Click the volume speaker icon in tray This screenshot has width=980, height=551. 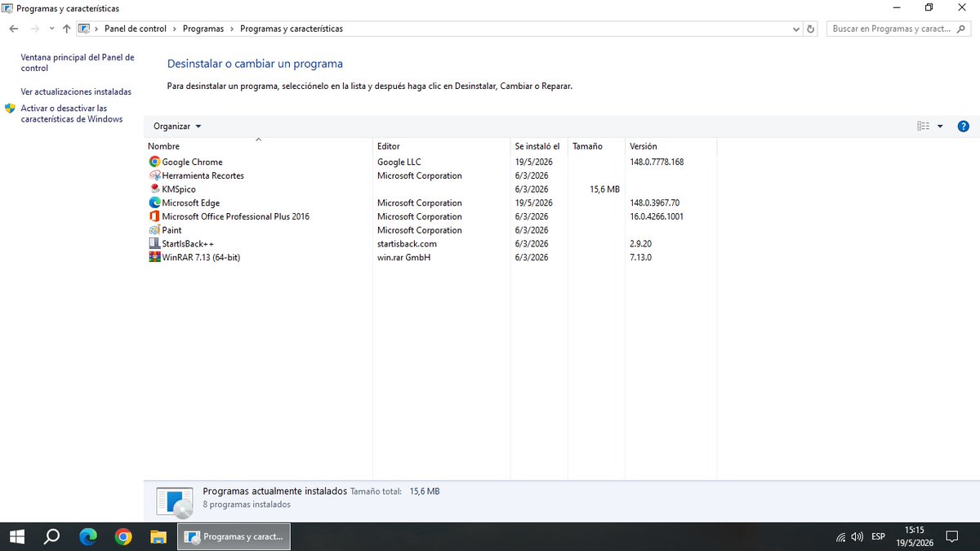click(857, 537)
